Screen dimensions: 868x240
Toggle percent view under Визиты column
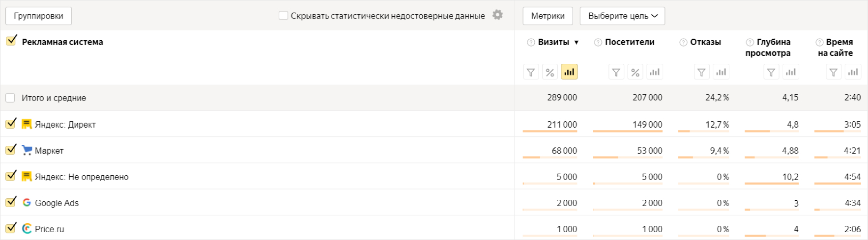[550, 72]
